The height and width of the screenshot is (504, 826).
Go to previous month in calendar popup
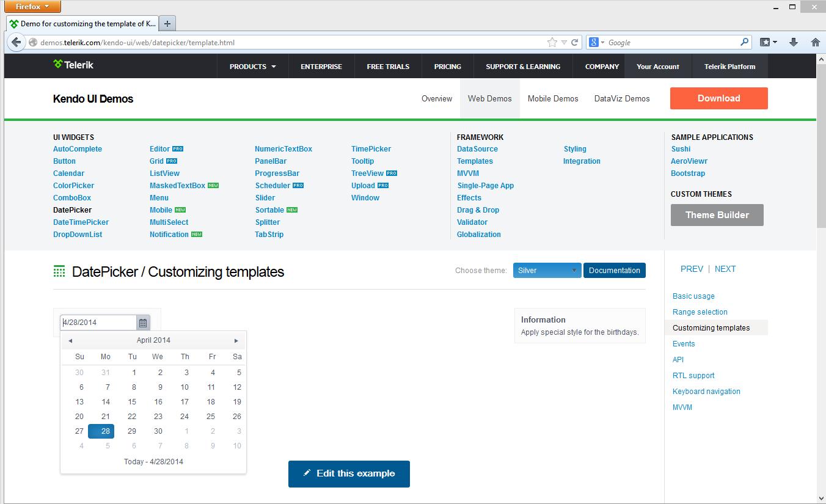[70, 340]
